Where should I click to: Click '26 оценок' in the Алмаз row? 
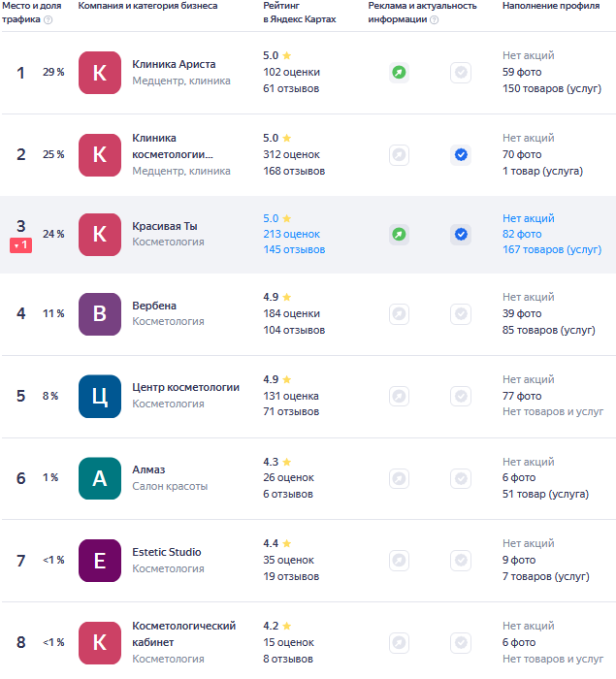pyautogui.click(x=288, y=477)
